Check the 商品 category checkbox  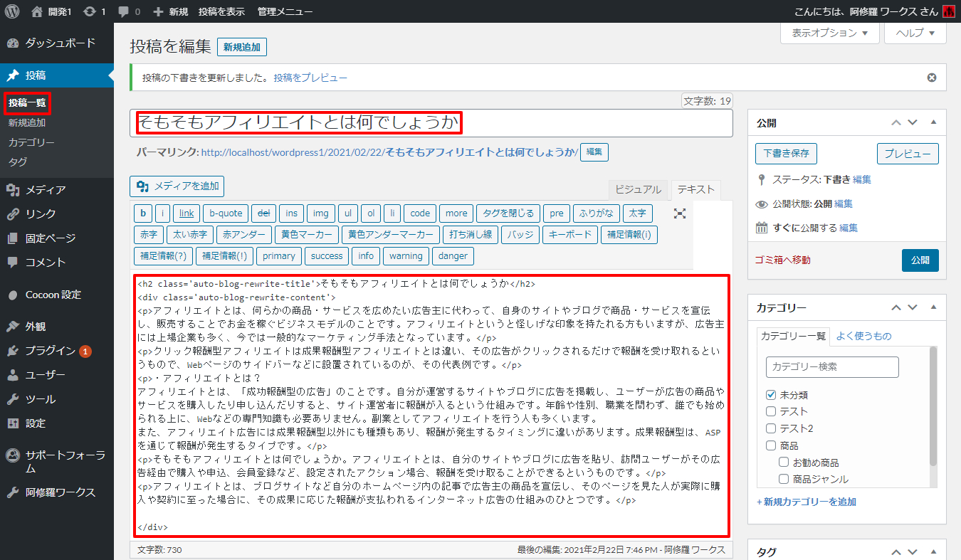(x=771, y=445)
